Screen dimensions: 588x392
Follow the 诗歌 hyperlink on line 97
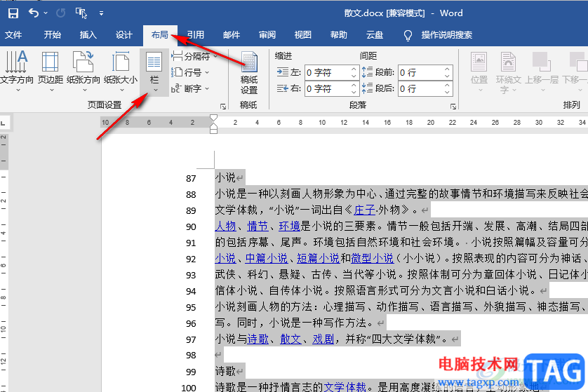(258, 339)
